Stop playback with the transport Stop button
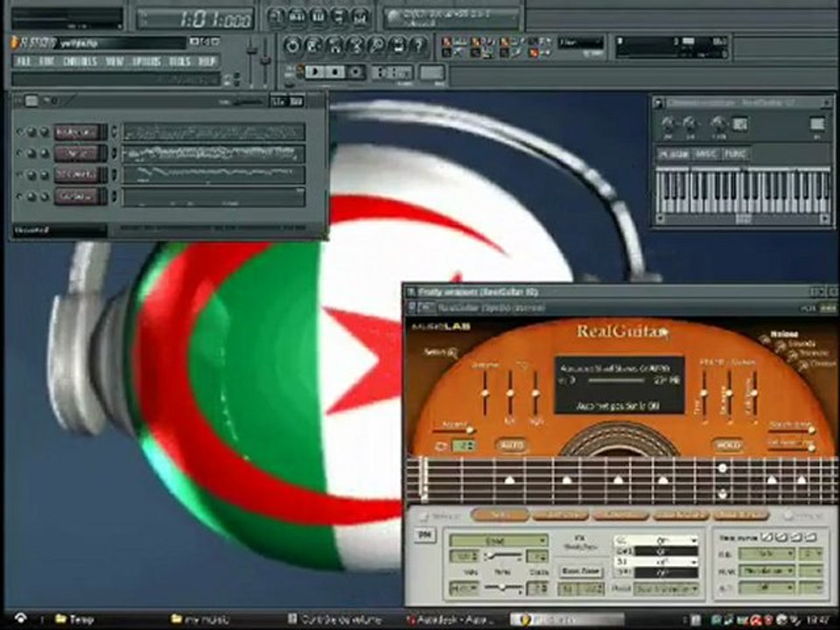The width and height of the screenshot is (840, 630). [335, 71]
